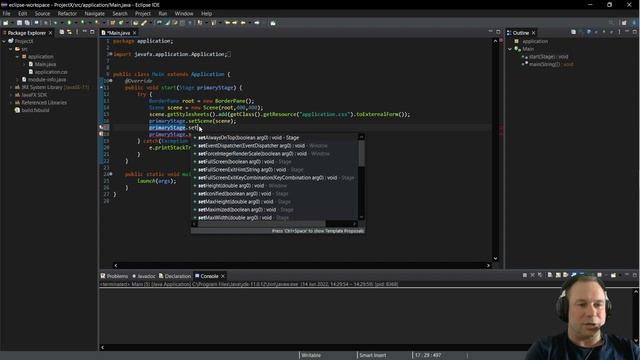
Task: Open the Window menu
Action: [184, 13]
